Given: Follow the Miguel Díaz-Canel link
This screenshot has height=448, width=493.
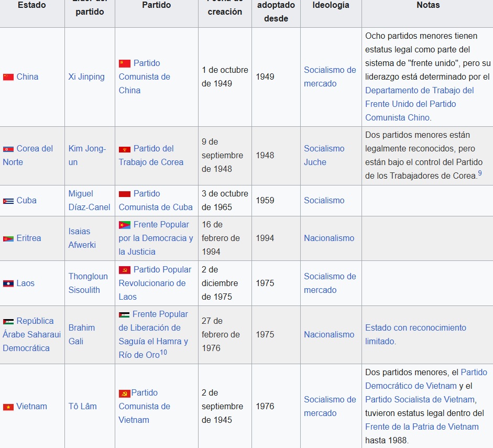Looking at the screenshot, I should tap(89, 200).
